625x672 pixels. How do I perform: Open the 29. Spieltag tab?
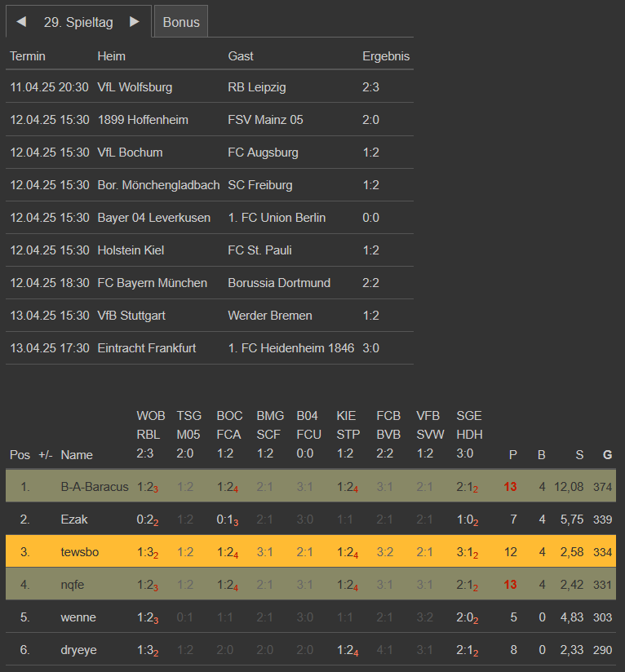[78, 22]
